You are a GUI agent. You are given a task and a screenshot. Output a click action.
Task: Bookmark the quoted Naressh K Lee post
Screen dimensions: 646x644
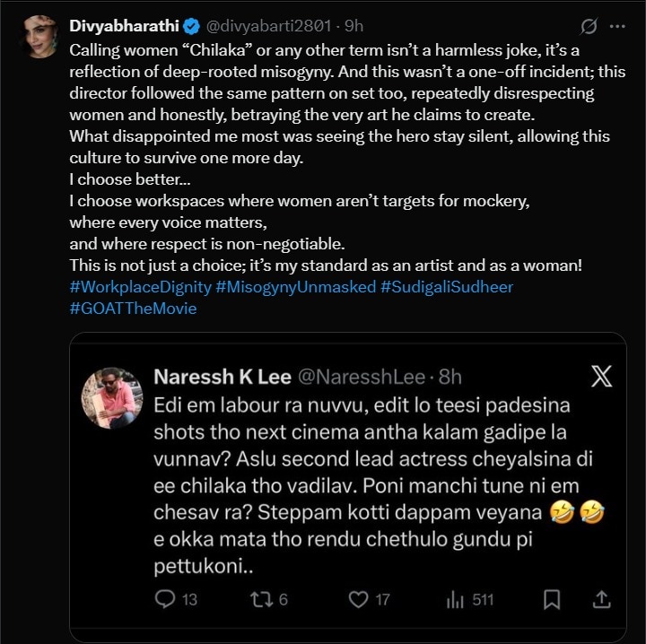coord(552,598)
